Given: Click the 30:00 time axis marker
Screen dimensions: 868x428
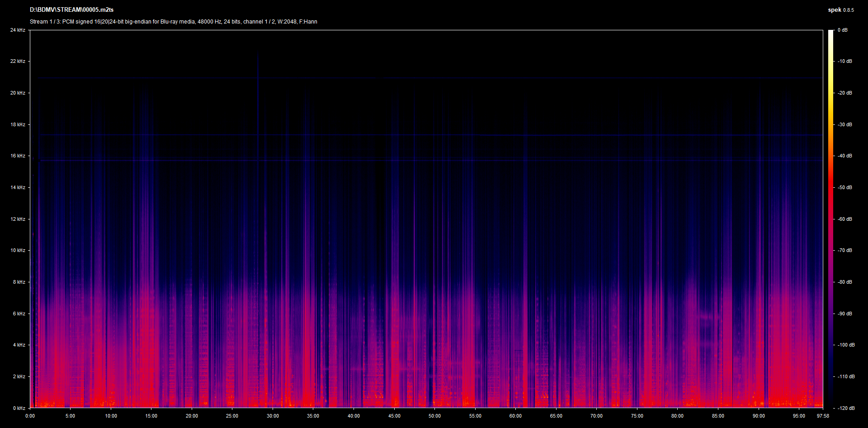Looking at the screenshot, I should [273, 416].
